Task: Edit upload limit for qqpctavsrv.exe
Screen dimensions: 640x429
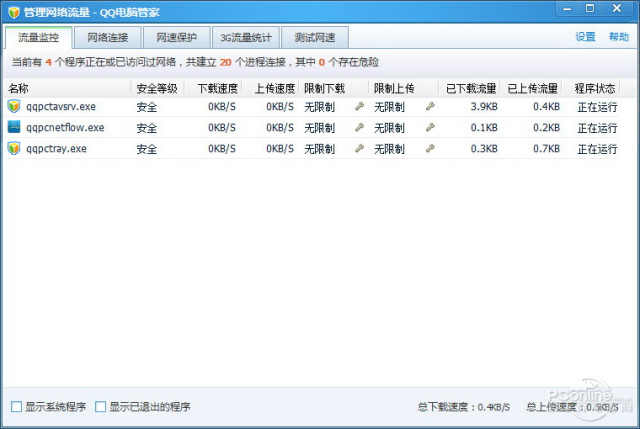Action: click(430, 107)
